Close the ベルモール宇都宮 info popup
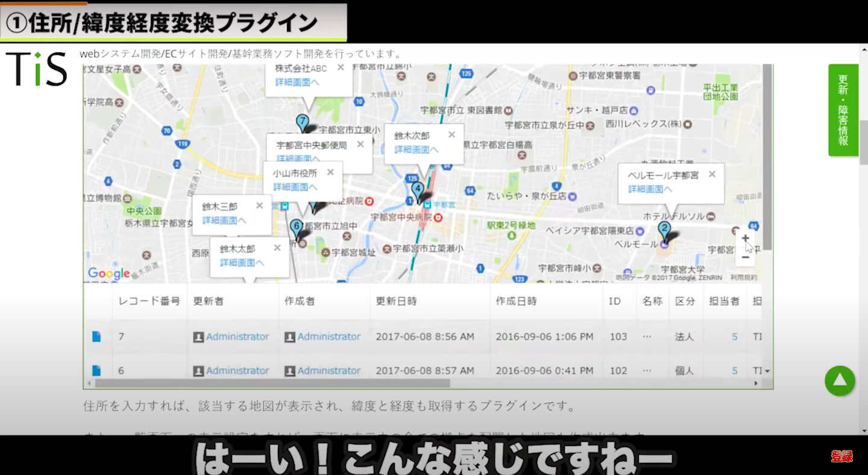The image size is (868, 475). [x=712, y=174]
